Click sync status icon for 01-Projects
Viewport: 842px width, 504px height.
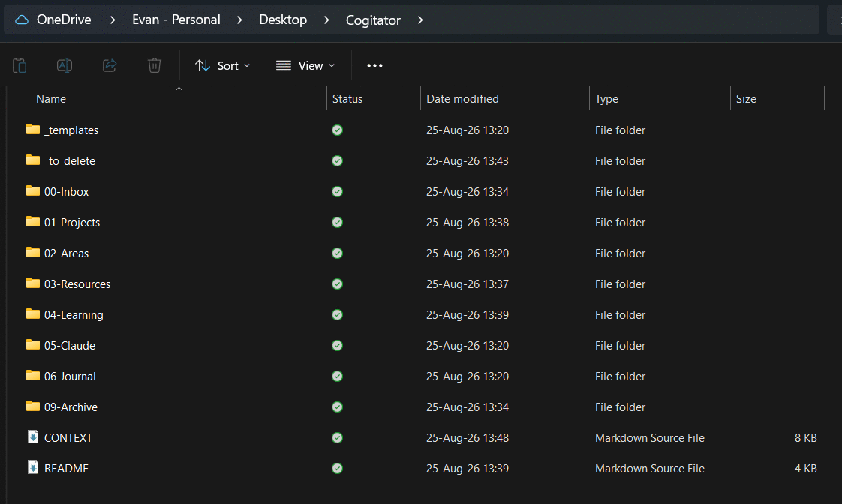[x=337, y=222]
